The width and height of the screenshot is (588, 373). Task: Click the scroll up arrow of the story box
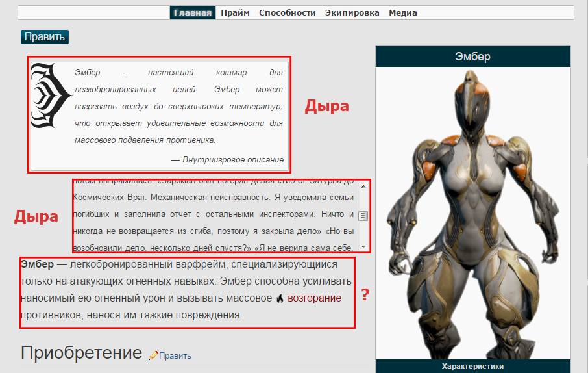pyautogui.click(x=363, y=186)
